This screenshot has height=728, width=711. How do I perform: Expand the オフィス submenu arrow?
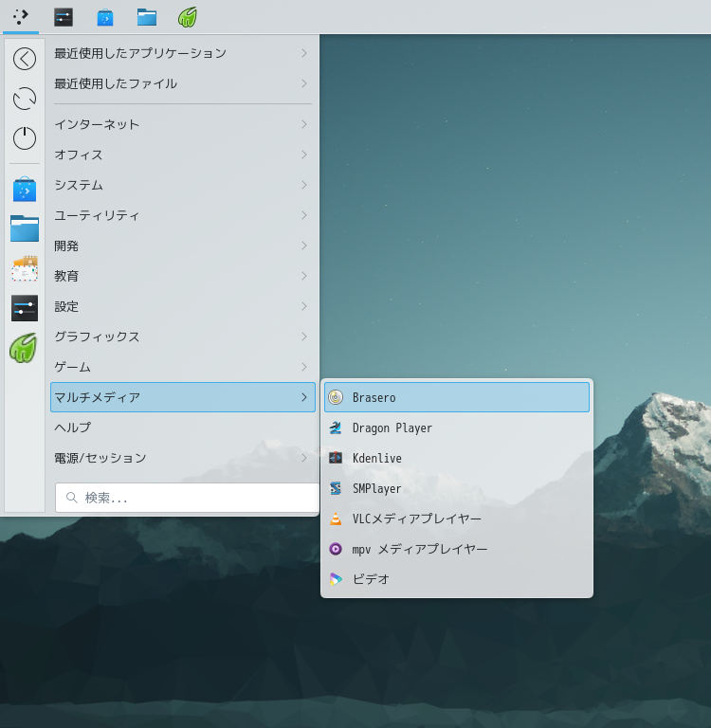(x=304, y=155)
